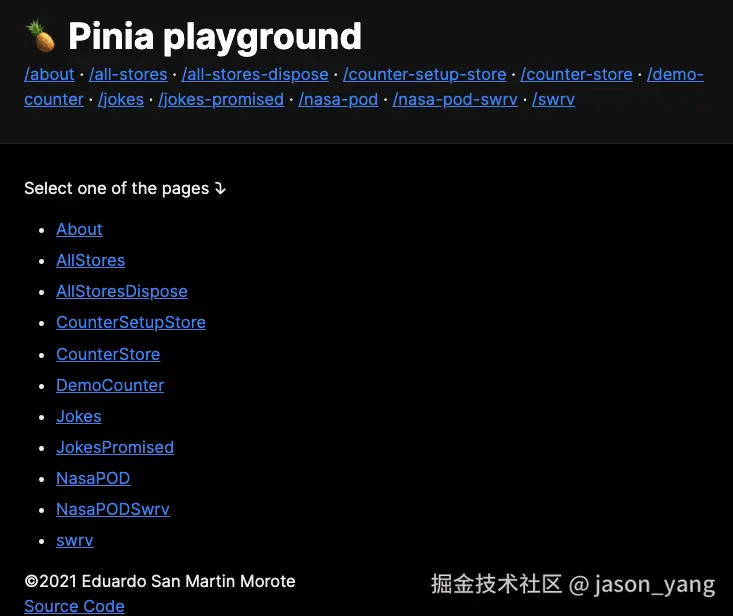
Task: Open the /counter-store nav link
Action: pyautogui.click(x=576, y=74)
